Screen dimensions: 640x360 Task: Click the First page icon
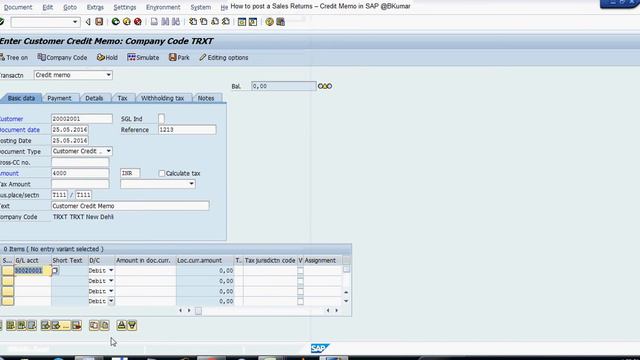coord(193,22)
